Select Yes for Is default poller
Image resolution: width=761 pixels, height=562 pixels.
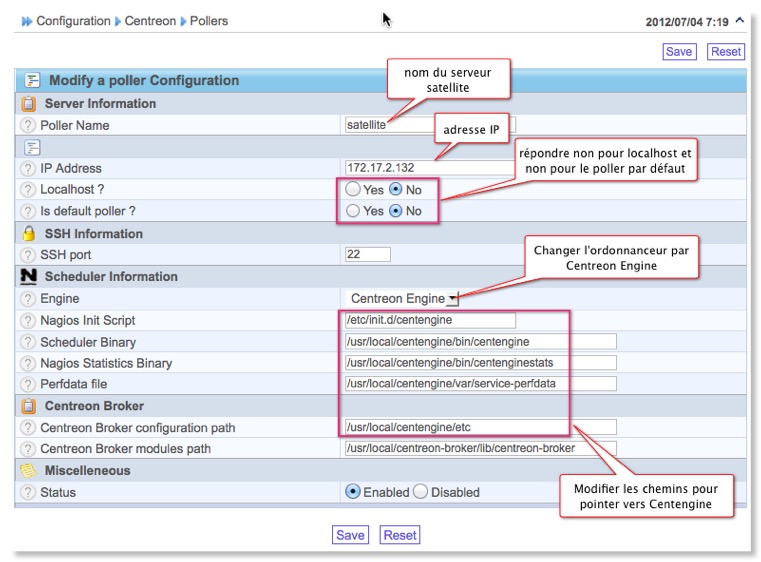[353, 211]
